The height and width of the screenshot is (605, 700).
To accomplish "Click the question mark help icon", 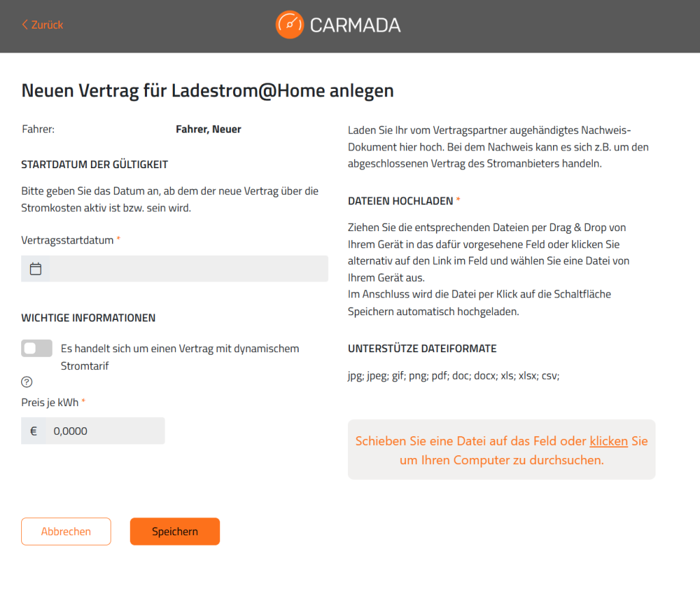I will 27,381.
